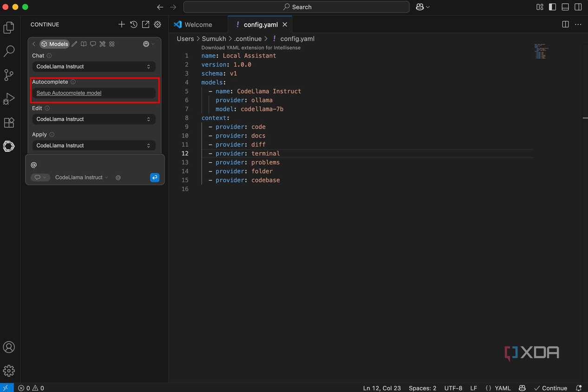Open the Source Control view

coord(9,75)
